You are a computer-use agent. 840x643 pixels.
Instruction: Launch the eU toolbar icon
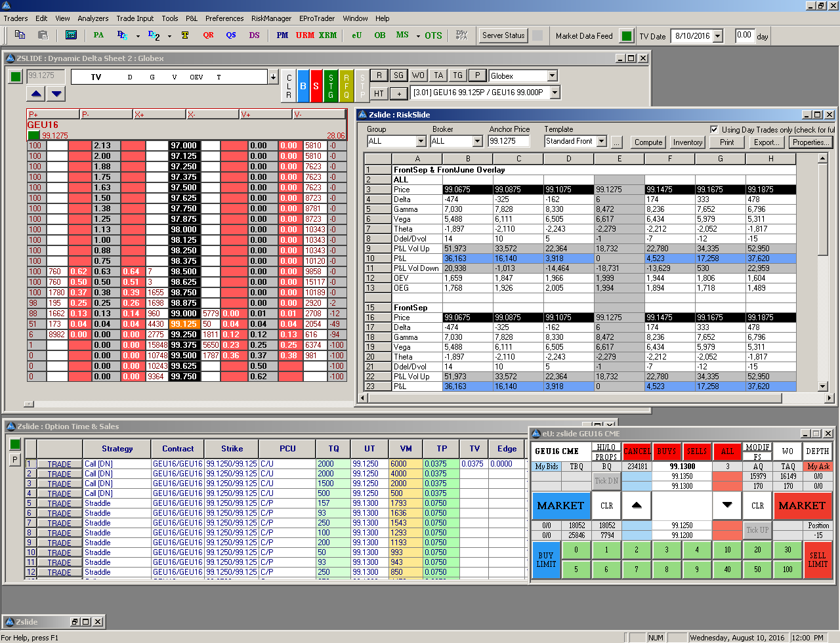(x=356, y=35)
